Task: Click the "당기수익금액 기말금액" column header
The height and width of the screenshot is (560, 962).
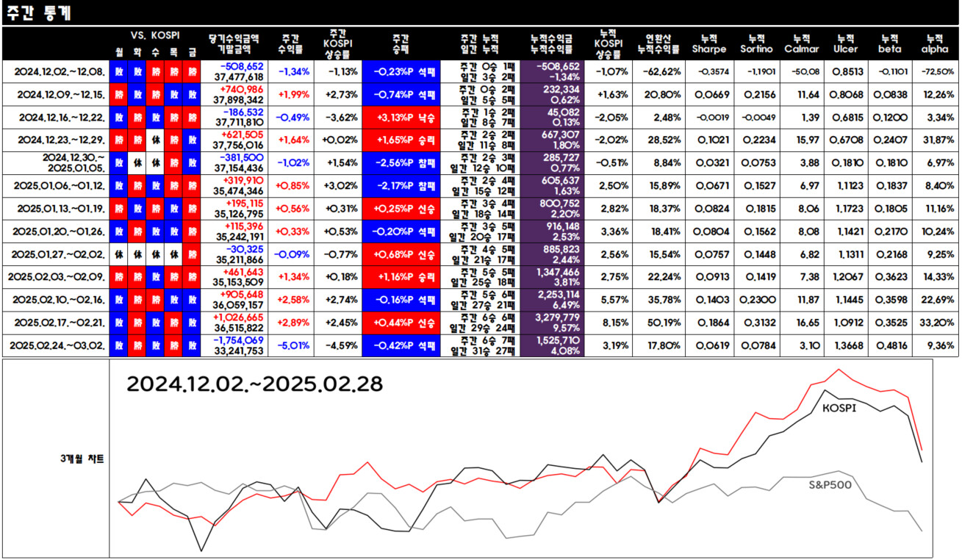Action: click(235, 44)
